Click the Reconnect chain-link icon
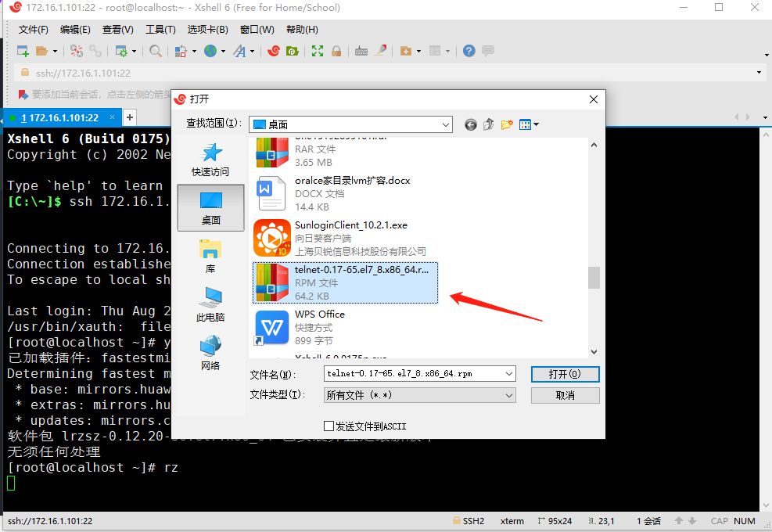 click(x=95, y=51)
